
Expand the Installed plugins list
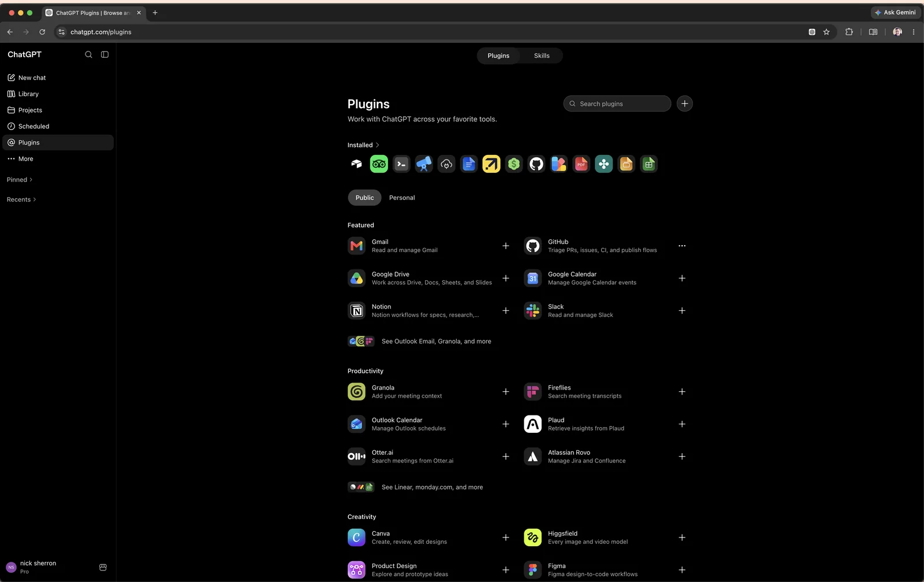click(x=363, y=145)
